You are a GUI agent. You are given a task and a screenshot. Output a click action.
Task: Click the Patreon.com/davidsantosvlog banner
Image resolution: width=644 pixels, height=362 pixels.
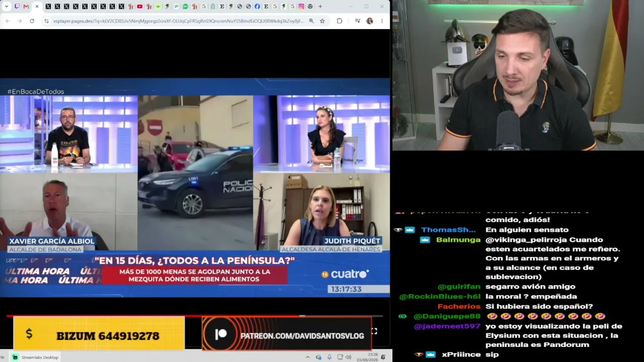[287, 334]
